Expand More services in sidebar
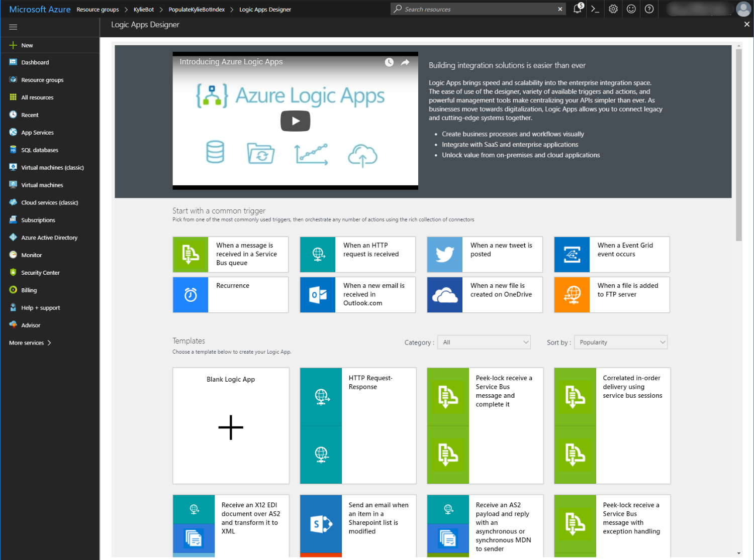Screen dimensions: 754x560 coord(30,343)
